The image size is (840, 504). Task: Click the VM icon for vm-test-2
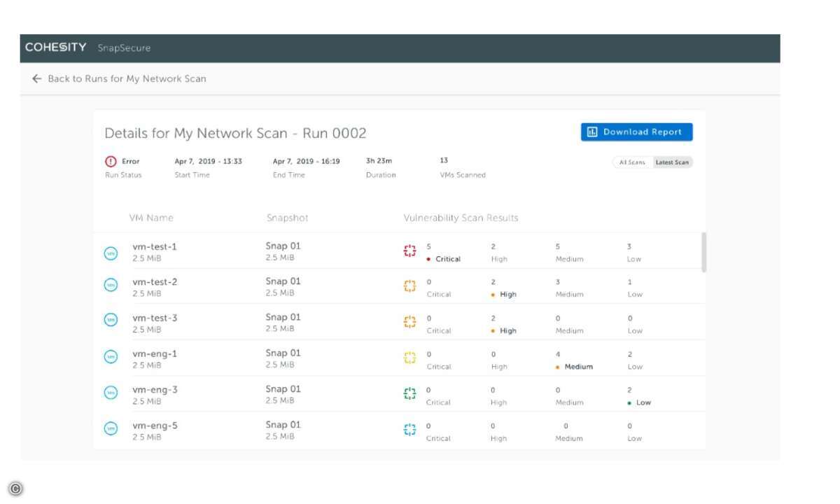point(111,284)
